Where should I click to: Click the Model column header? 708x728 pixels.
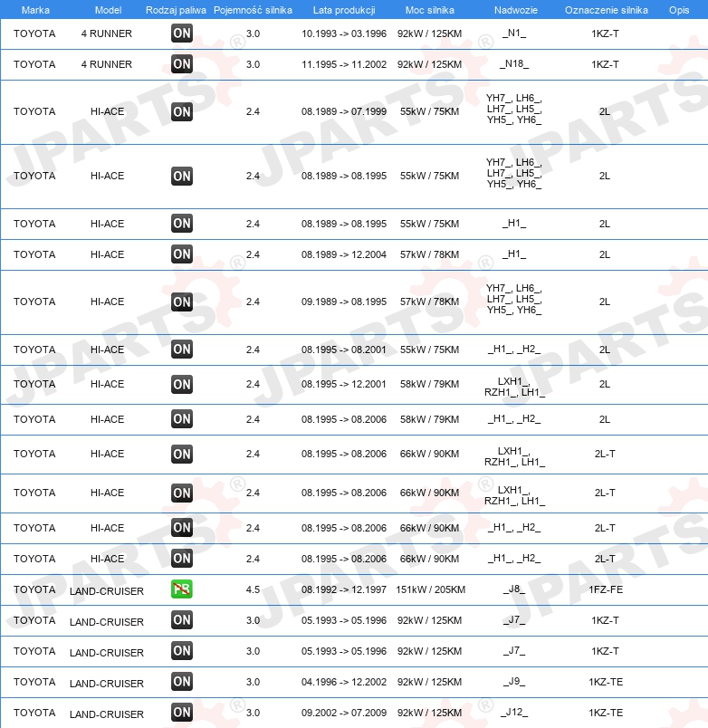(x=107, y=9)
